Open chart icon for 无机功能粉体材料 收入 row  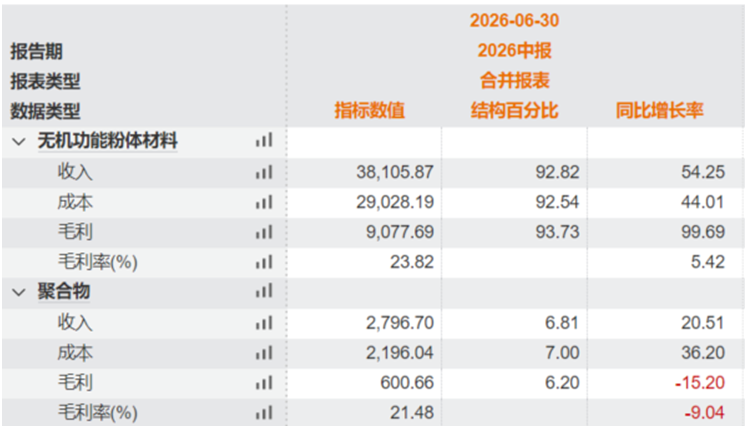(x=264, y=172)
